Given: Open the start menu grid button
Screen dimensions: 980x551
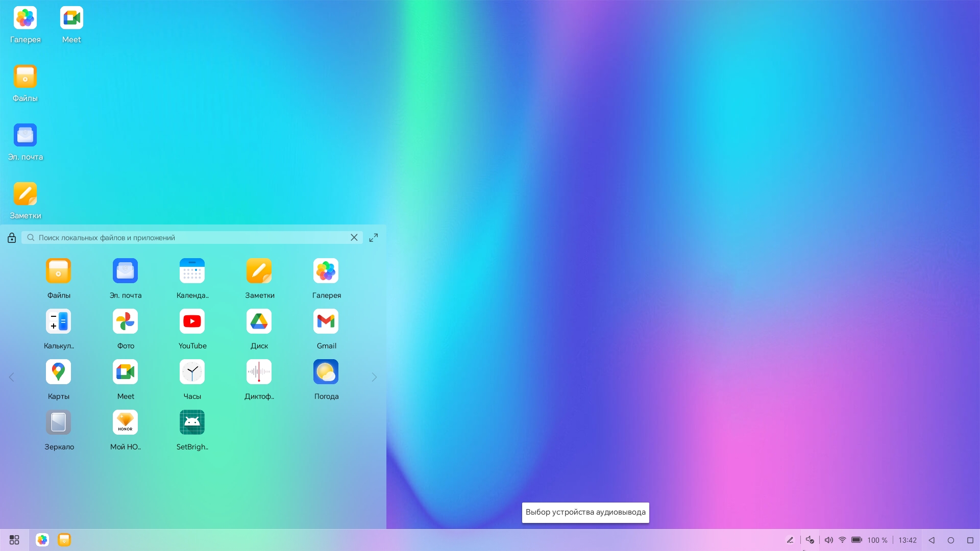Looking at the screenshot, I should [x=14, y=540].
